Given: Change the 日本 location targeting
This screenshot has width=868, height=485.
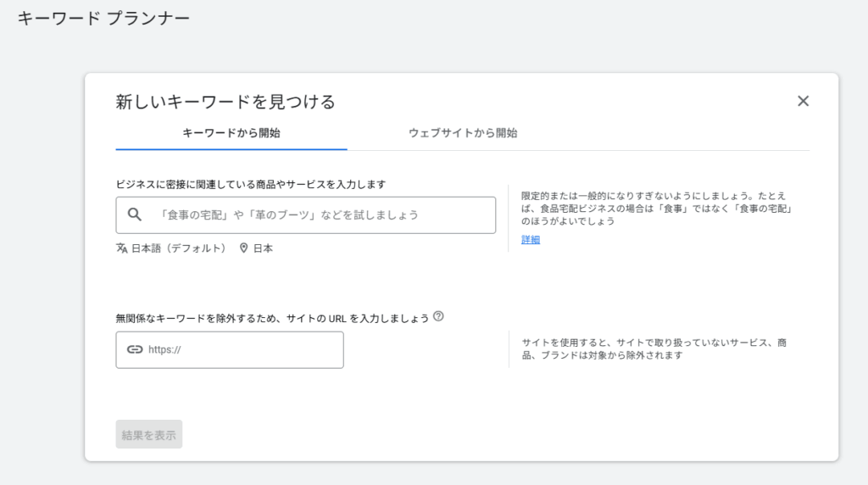Looking at the screenshot, I should tap(263, 248).
